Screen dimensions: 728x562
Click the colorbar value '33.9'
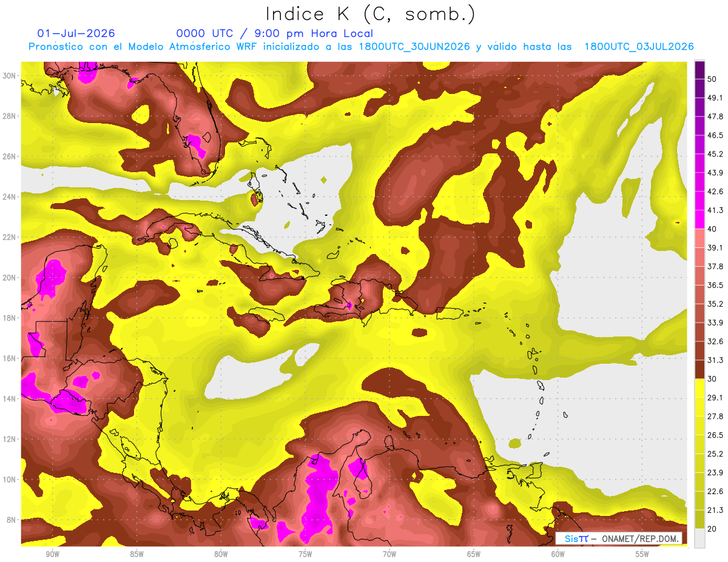coord(715,323)
